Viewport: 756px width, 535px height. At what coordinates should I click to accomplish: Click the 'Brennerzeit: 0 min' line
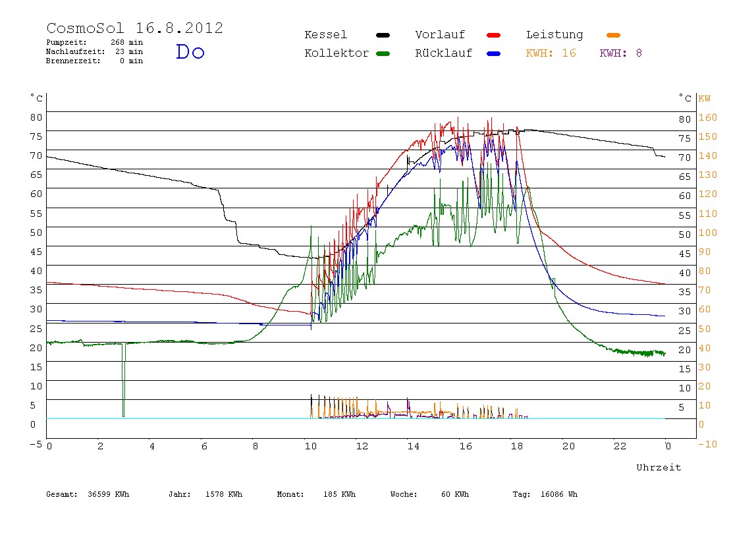click(95, 61)
